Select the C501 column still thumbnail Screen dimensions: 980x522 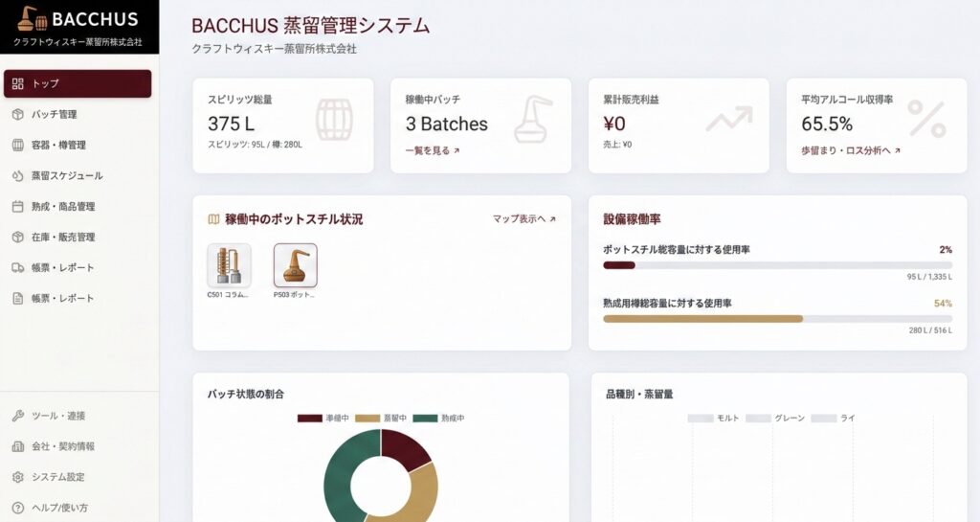[x=229, y=265]
